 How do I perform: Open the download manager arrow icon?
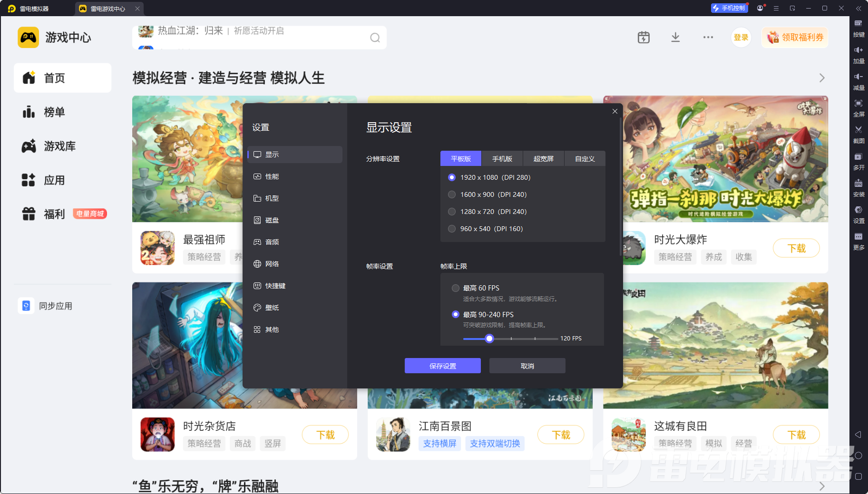pyautogui.click(x=675, y=38)
